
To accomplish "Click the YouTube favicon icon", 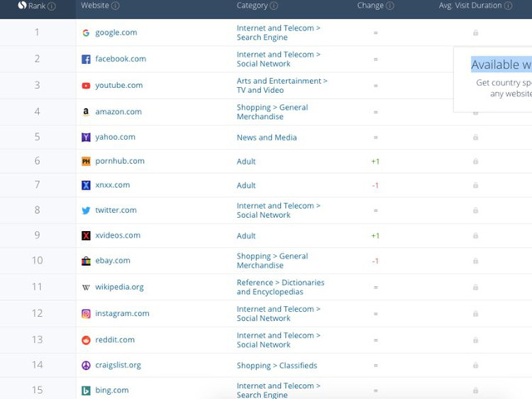I will pos(86,86).
